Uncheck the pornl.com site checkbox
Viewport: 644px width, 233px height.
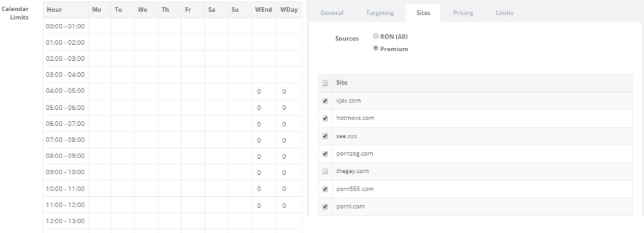coord(325,207)
